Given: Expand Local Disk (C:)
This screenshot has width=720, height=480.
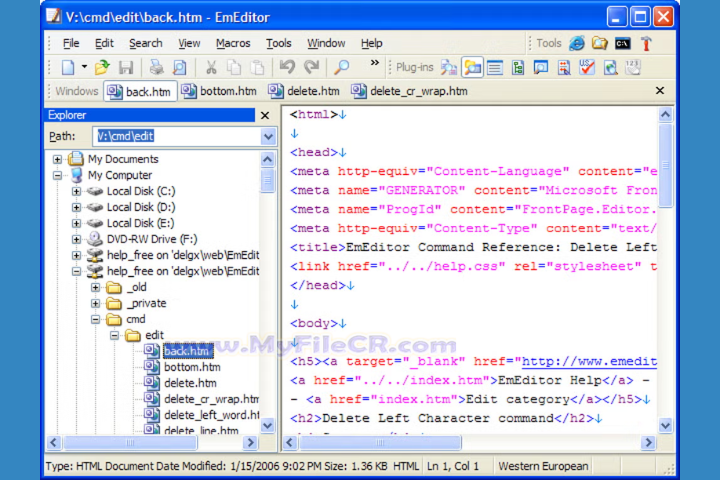Looking at the screenshot, I should coord(76,192).
